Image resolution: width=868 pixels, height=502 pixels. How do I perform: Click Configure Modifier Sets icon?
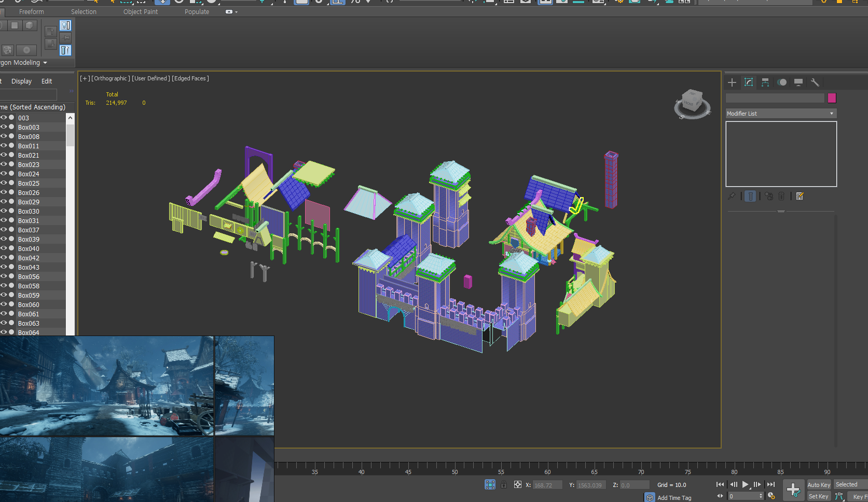[800, 196]
